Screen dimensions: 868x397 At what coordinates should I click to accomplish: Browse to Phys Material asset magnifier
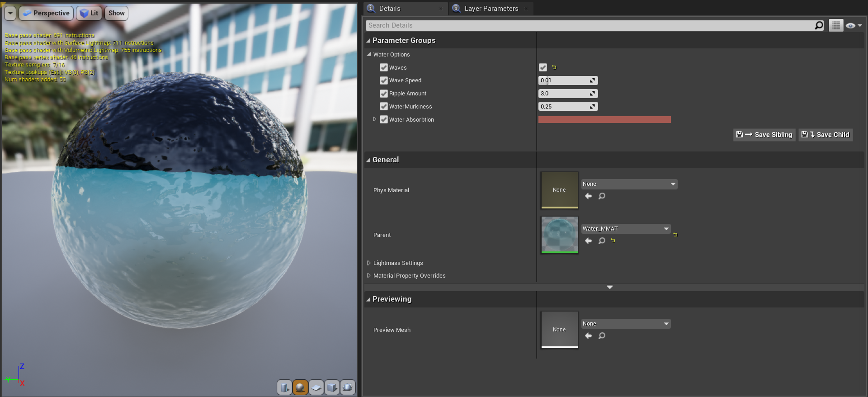602,196
